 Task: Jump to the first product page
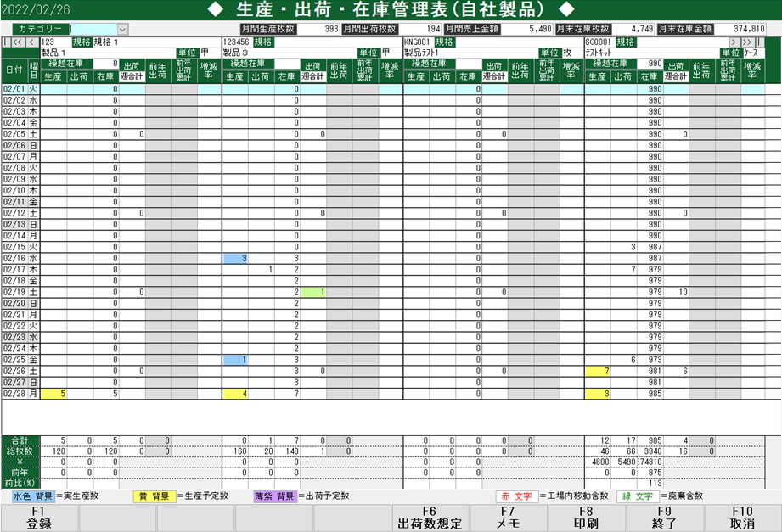pos(7,42)
